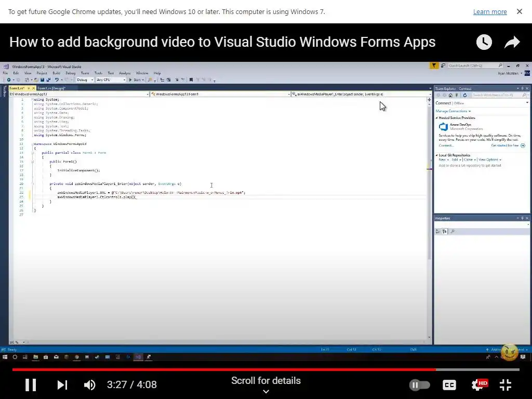Open the New repository dropdown
Image resolution: width=532 pixels, height=399 pixels.
[x=444, y=160]
